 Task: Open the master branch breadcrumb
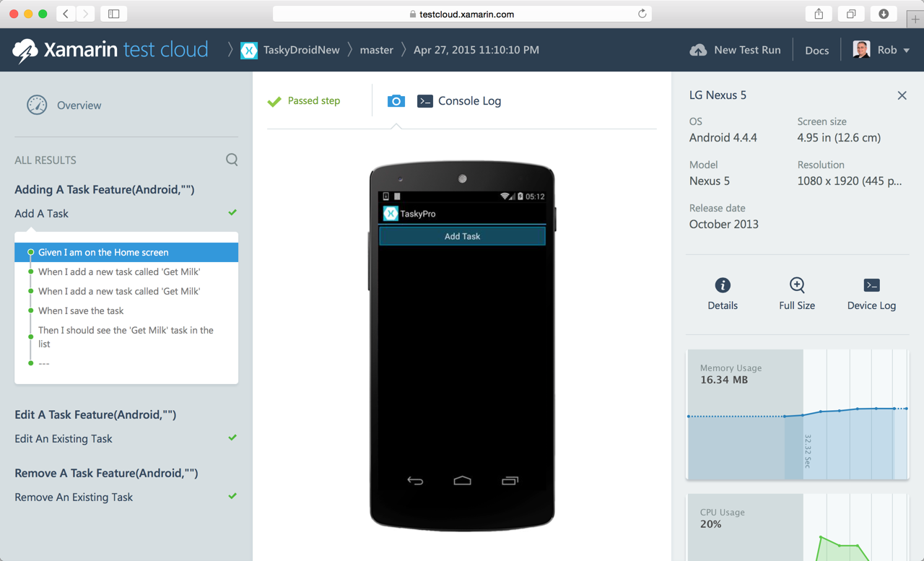click(x=377, y=50)
